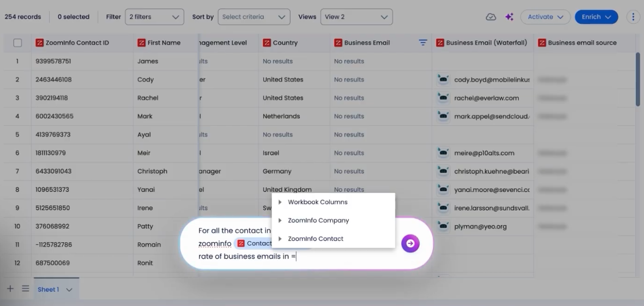
Task: Click the Germany country cell
Action: pos(294,171)
